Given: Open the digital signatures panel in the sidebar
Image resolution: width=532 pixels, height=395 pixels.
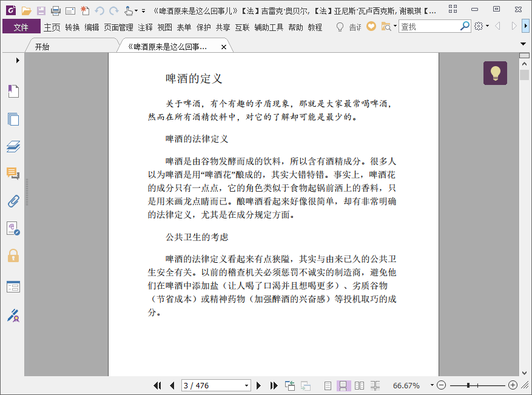Looking at the screenshot, I should coord(13,228).
